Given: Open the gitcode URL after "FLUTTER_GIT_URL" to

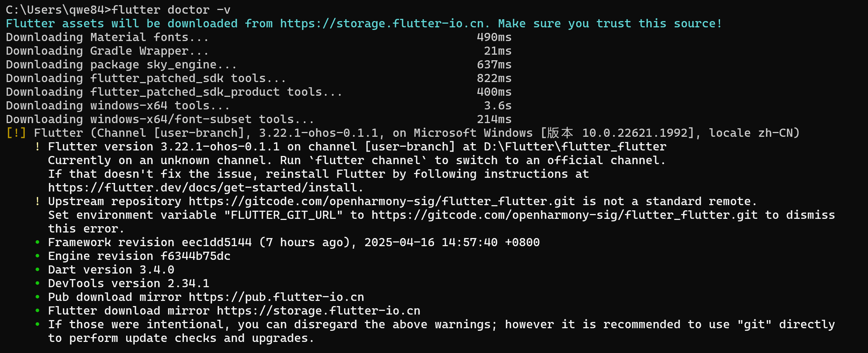Looking at the screenshot, I should (564, 215).
